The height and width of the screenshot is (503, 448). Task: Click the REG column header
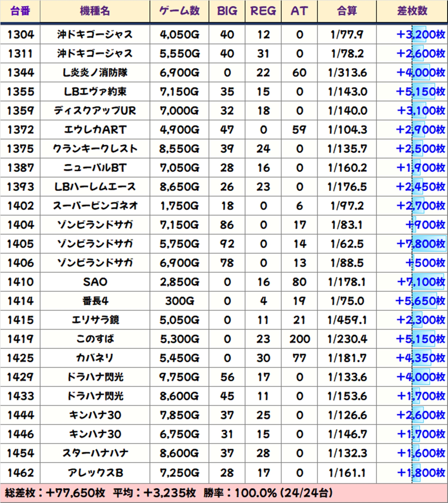[263, 11]
